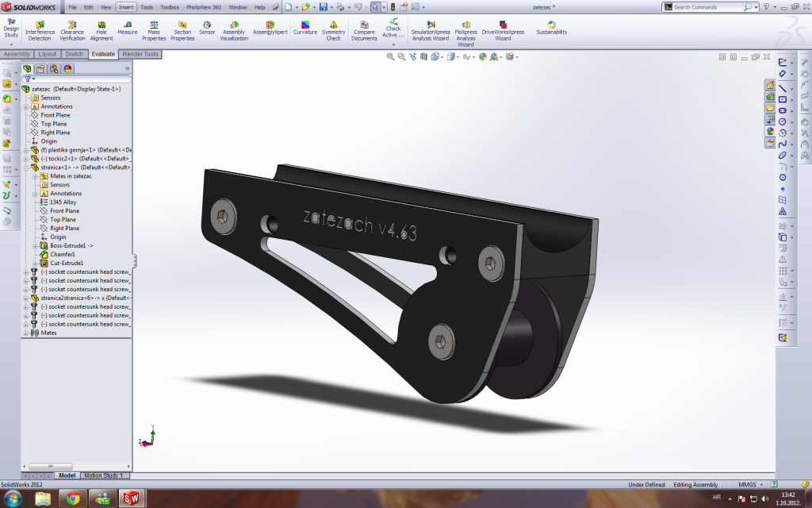Open the PropertyManager tab in feature panel

point(40,68)
